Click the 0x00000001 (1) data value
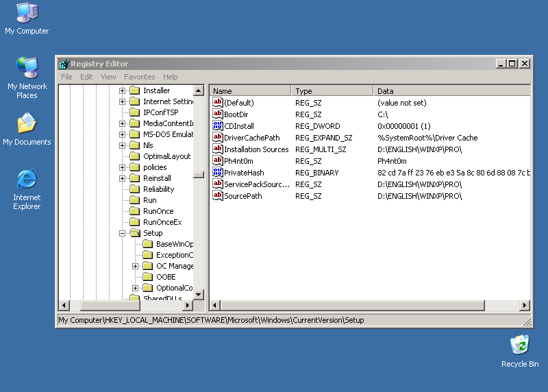The height and width of the screenshot is (392, 548). [x=403, y=126]
